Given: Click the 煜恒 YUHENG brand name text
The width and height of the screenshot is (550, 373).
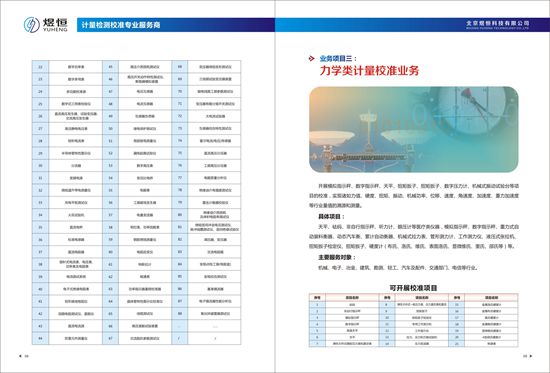Looking at the screenshot, I should pyautogui.click(x=55, y=25).
